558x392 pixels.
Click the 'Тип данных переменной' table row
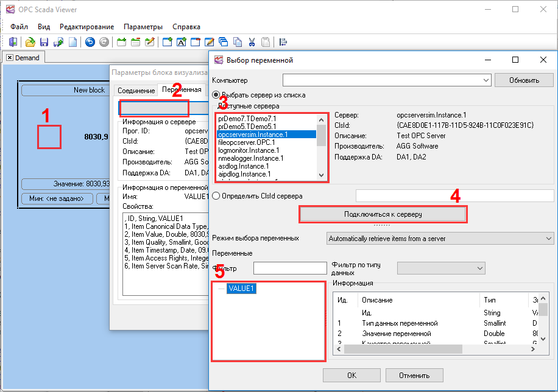[x=436, y=323]
